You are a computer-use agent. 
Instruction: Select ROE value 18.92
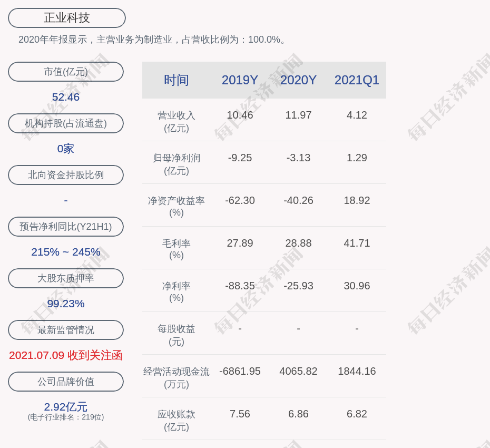(x=357, y=200)
